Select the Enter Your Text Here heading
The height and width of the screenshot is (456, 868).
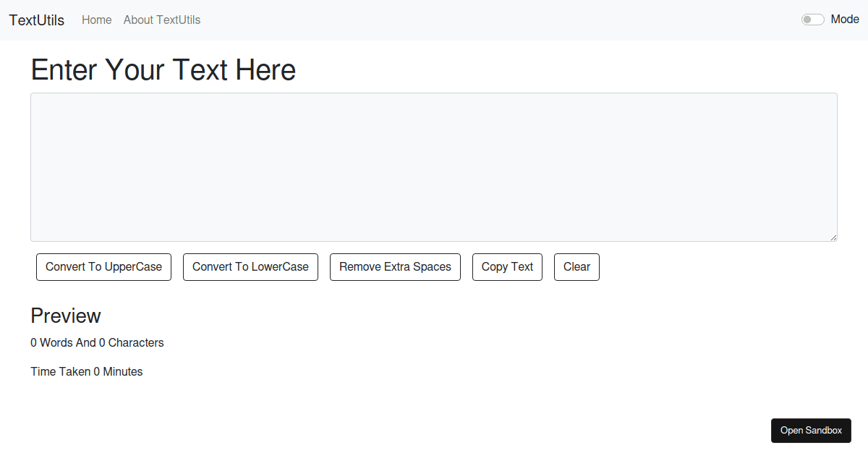163,69
